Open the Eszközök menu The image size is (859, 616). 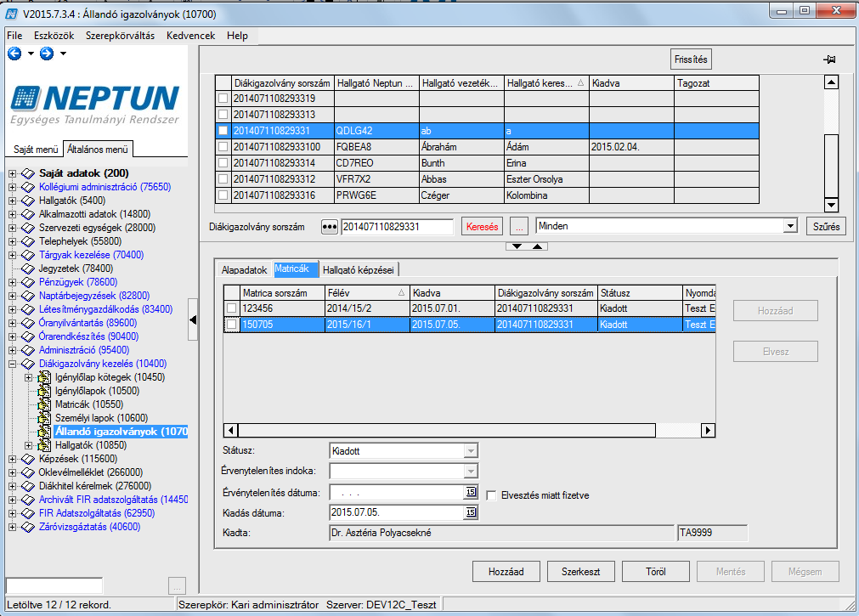point(54,36)
